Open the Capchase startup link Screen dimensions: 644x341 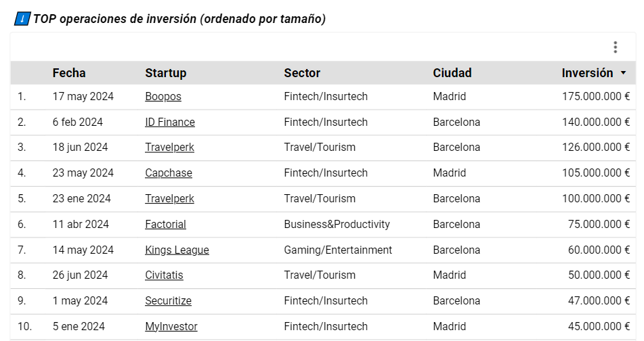click(169, 173)
